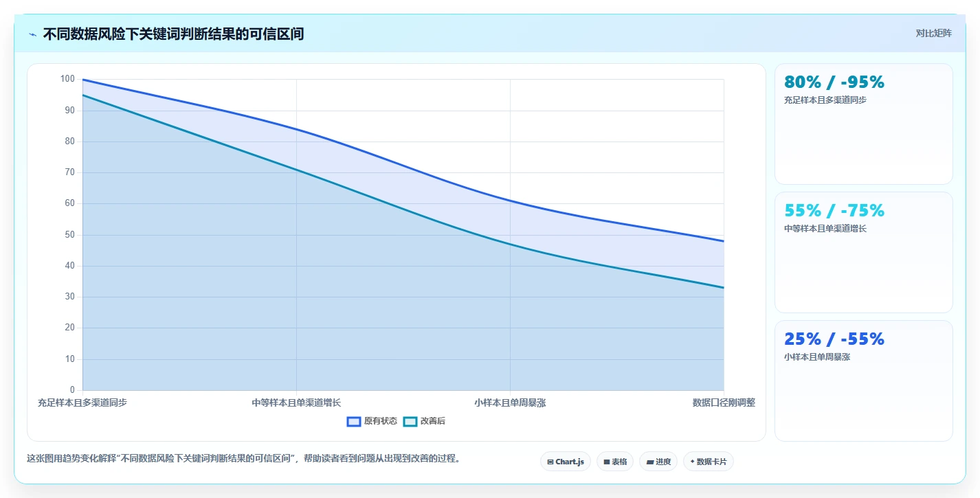Click the description text below the chart
Screen dimensions: 980x498
click(243, 458)
